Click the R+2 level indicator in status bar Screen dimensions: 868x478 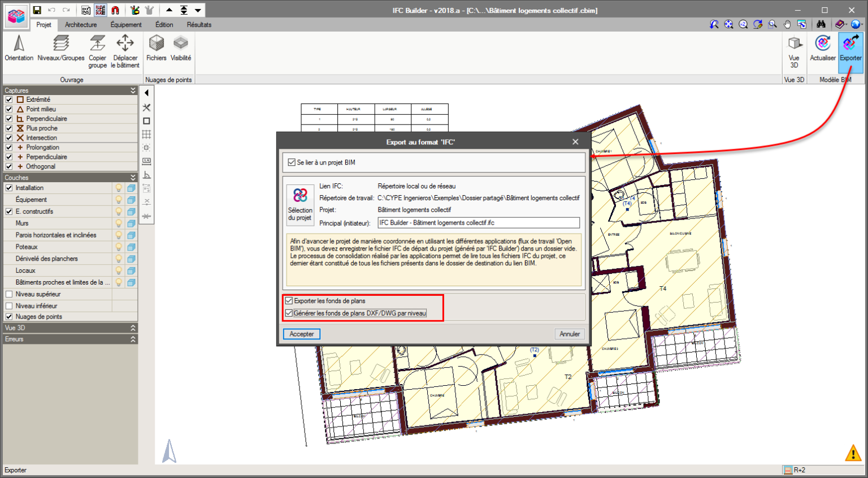click(795, 470)
